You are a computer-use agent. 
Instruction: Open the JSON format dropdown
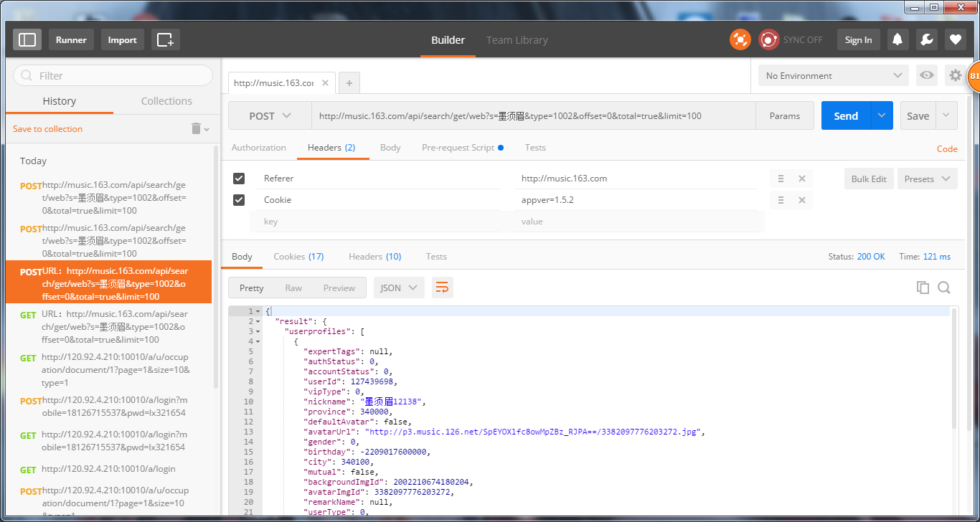[399, 288]
